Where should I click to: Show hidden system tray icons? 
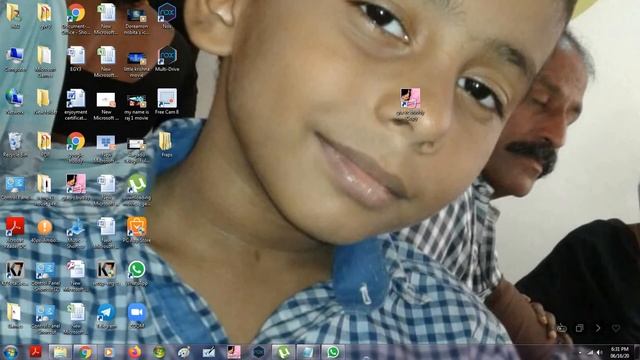click(580, 352)
